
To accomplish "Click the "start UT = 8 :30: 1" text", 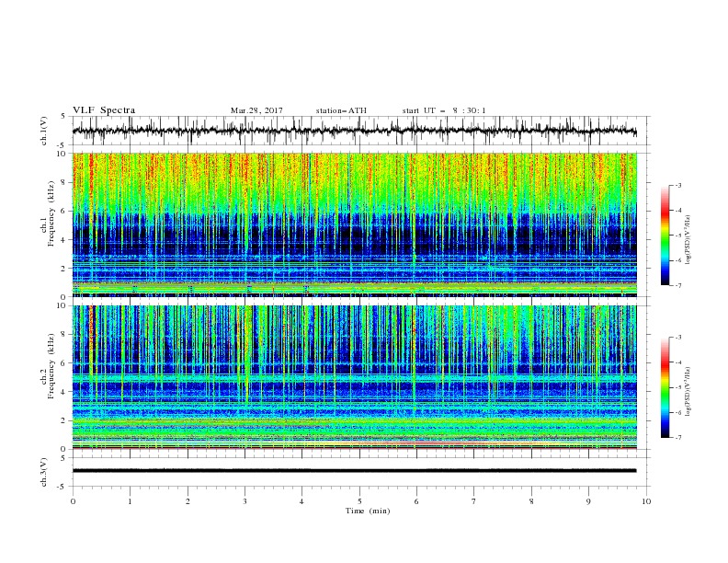I will coord(444,110).
